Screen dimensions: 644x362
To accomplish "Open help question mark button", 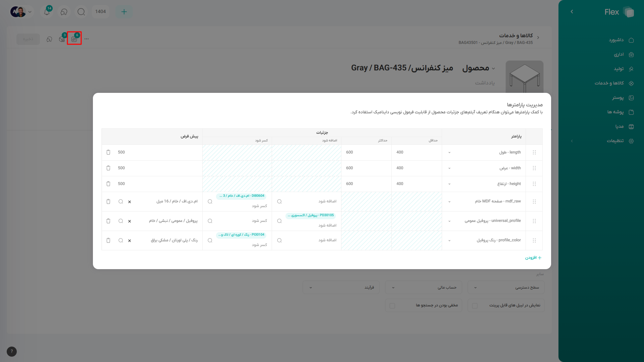I will coord(12,351).
